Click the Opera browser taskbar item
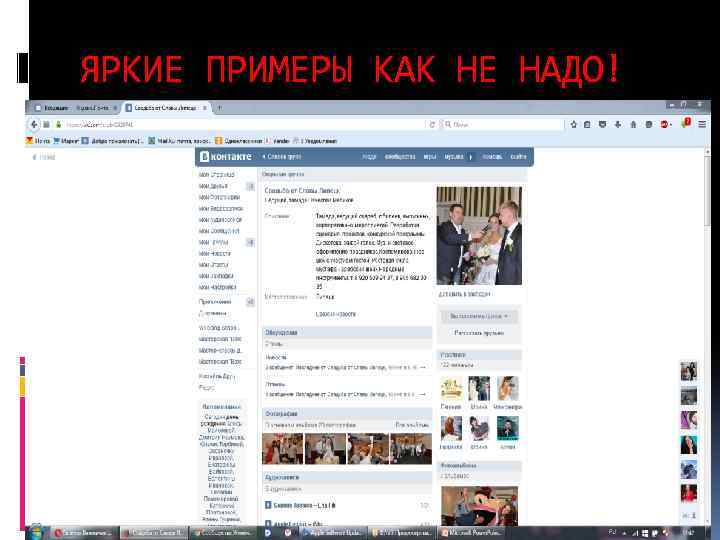 pyautogui.click(x=84, y=533)
